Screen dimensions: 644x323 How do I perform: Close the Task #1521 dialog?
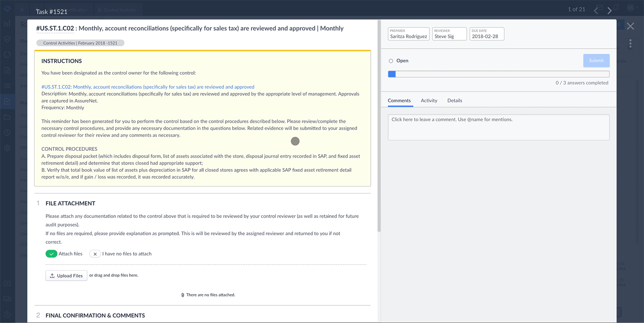(x=630, y=26)
